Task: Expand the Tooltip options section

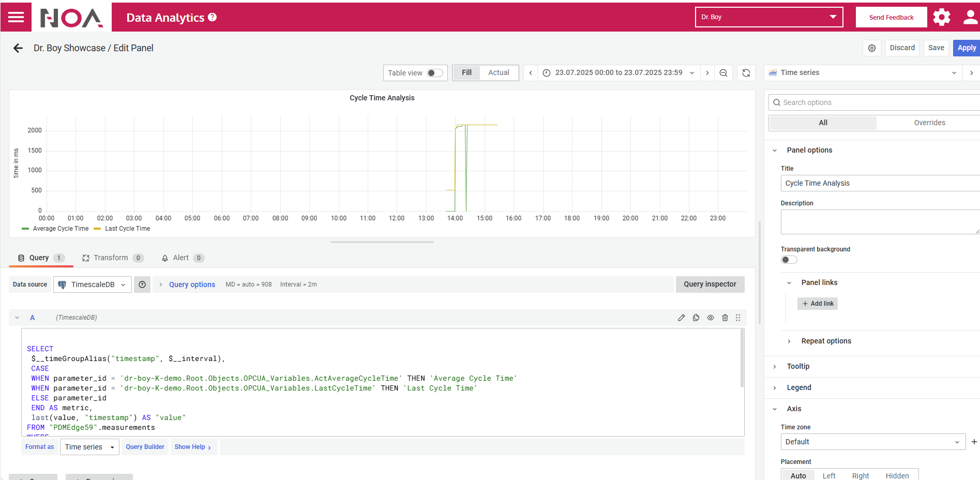Action: (x=798, y=366)
